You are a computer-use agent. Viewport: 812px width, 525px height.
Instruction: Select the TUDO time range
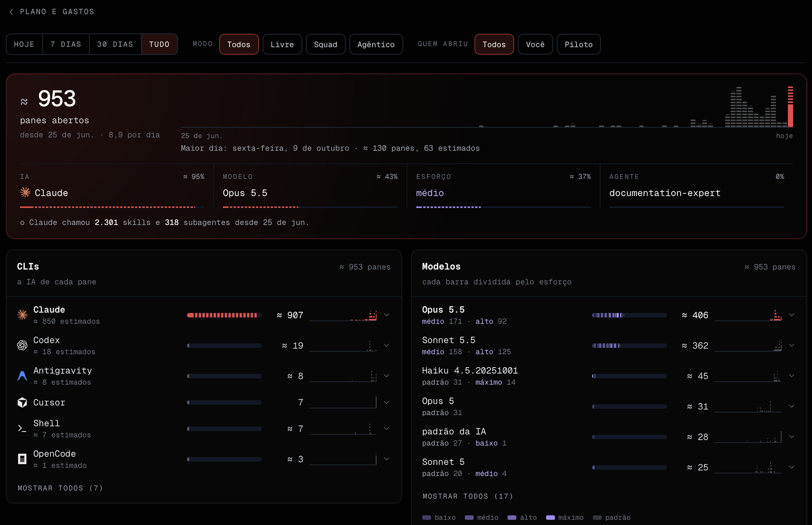click(x=159, y=44)
